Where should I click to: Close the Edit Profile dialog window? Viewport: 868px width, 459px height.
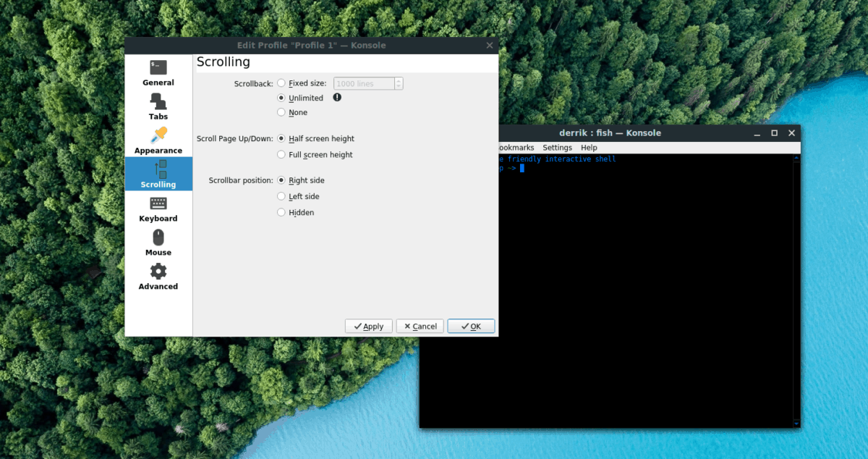490,45
